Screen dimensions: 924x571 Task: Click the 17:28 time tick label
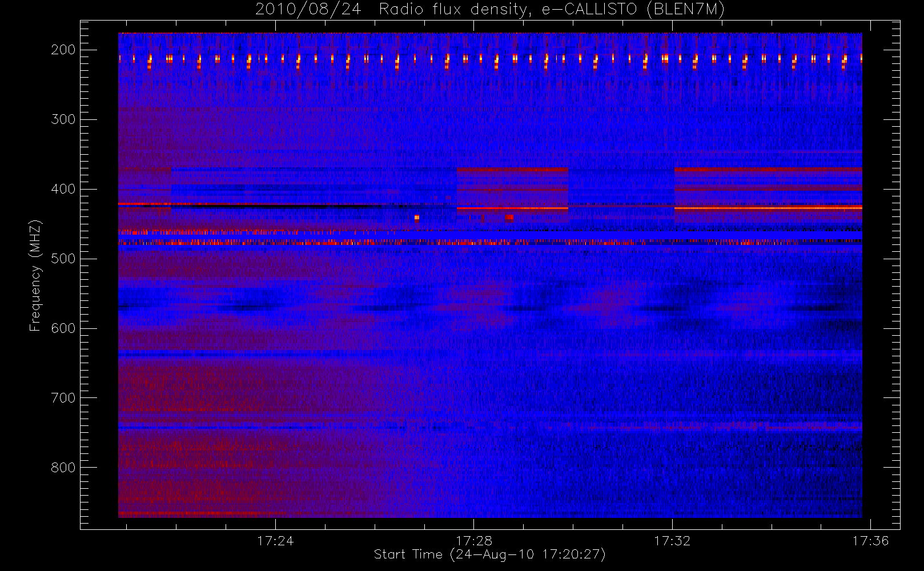click(x=474, y=541)
